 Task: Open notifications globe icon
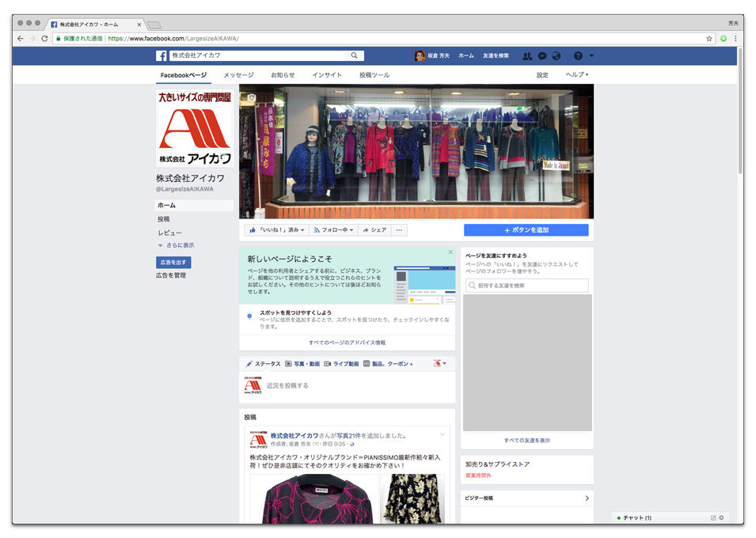click(556, 56)
